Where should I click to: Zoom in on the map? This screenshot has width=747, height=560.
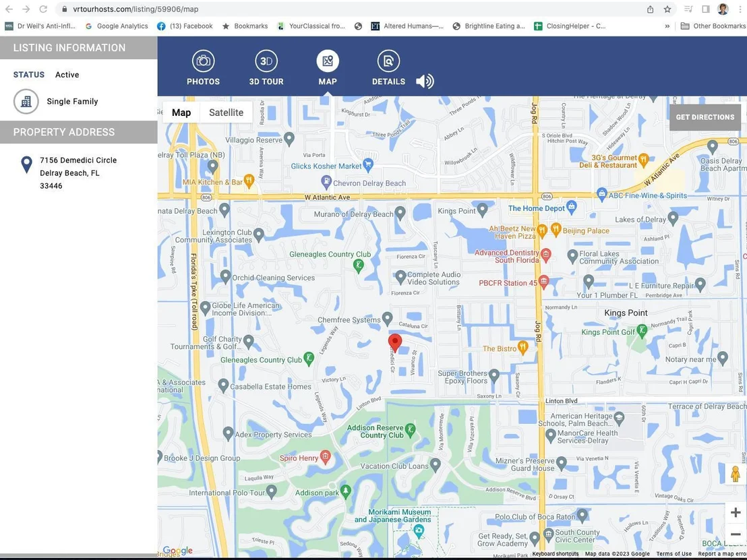735,512
